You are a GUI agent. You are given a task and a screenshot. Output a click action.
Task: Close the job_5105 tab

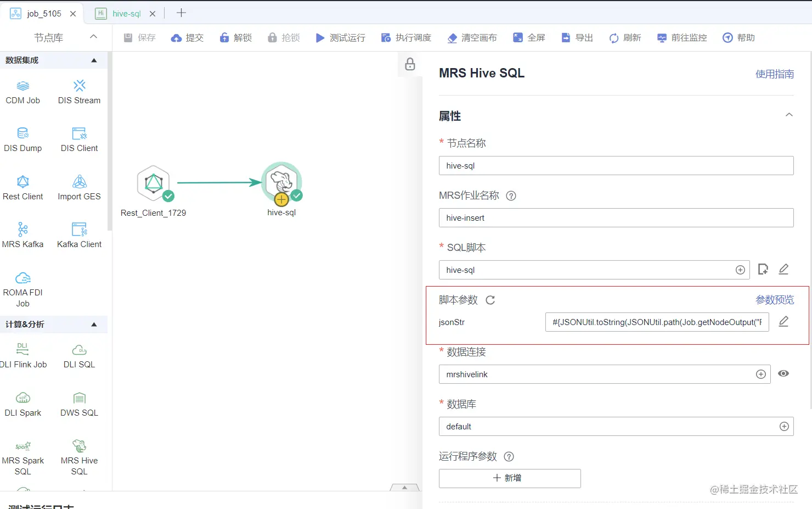(x=73, y=14)
